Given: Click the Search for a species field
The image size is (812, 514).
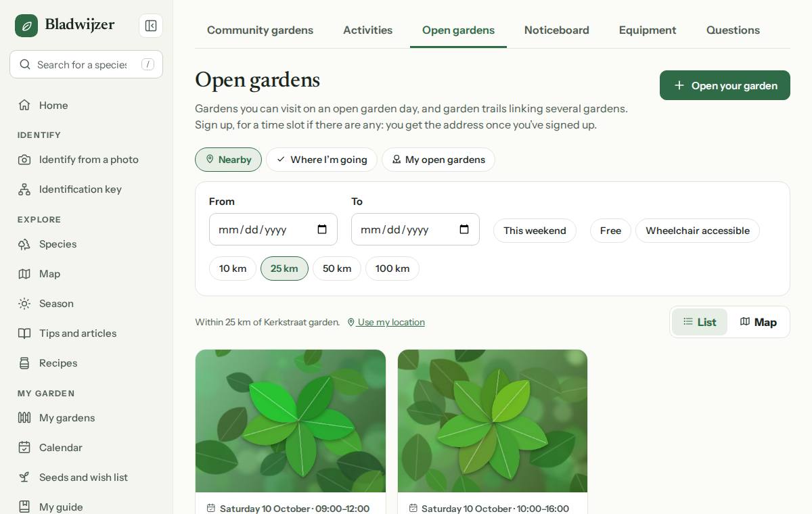Looking at the screenshot, I should pos(86,64).
